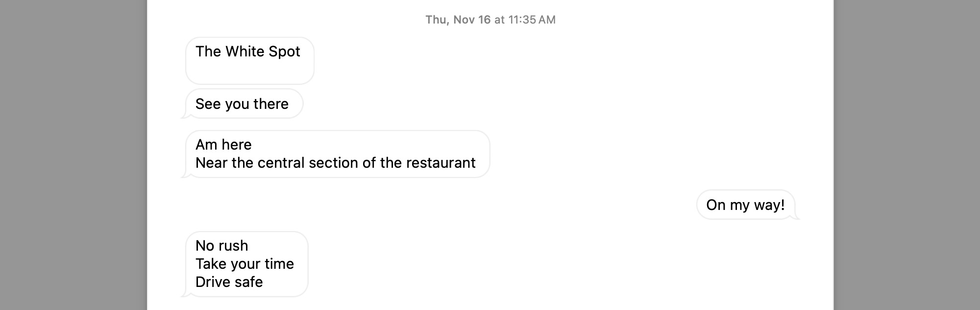Click "Near the central section" message line
This screenshot has width=980, height=310.
(x=335, y=163)
